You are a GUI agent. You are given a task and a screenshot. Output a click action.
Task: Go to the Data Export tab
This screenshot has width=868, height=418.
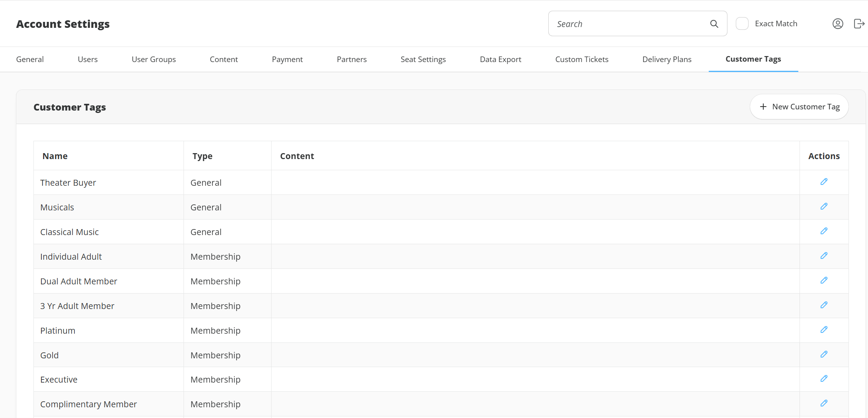pyautogui.click(x=500, y=59)
